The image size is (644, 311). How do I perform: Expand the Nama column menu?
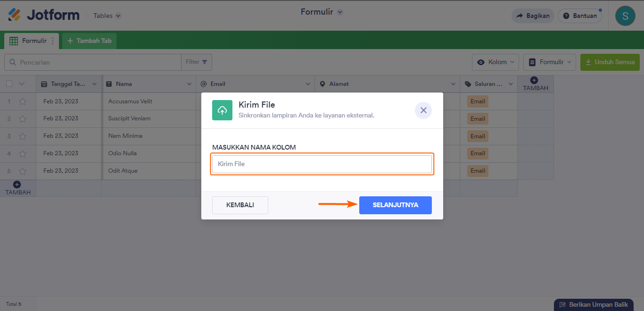pyautogui.click(x=189, y=84)
